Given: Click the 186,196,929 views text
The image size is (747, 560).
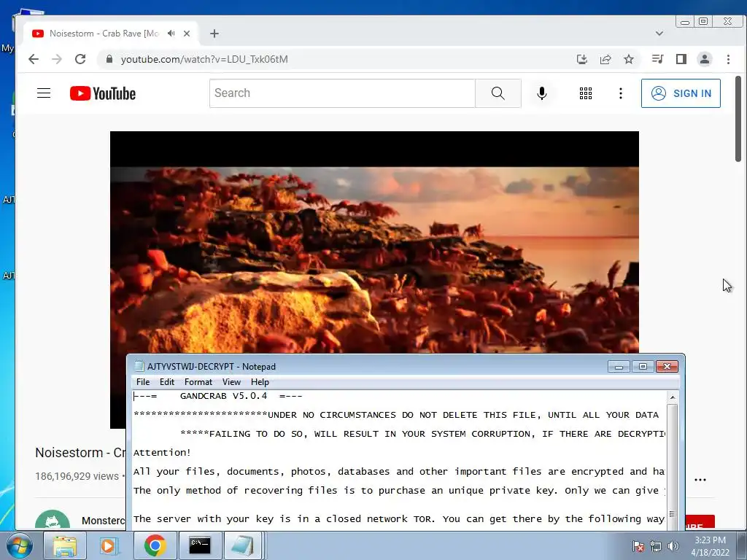Looking at the screenshot, I should pyautogui.click(x=77, y=476).
